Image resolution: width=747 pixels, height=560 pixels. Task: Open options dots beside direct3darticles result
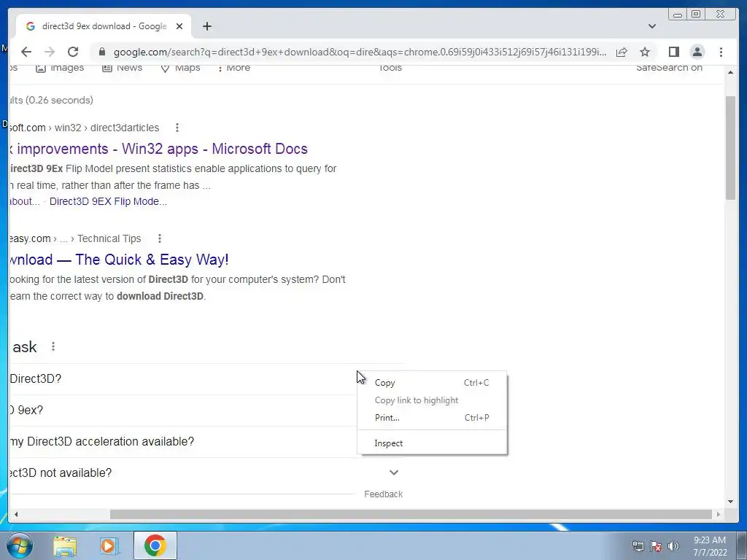coord(177,128)
